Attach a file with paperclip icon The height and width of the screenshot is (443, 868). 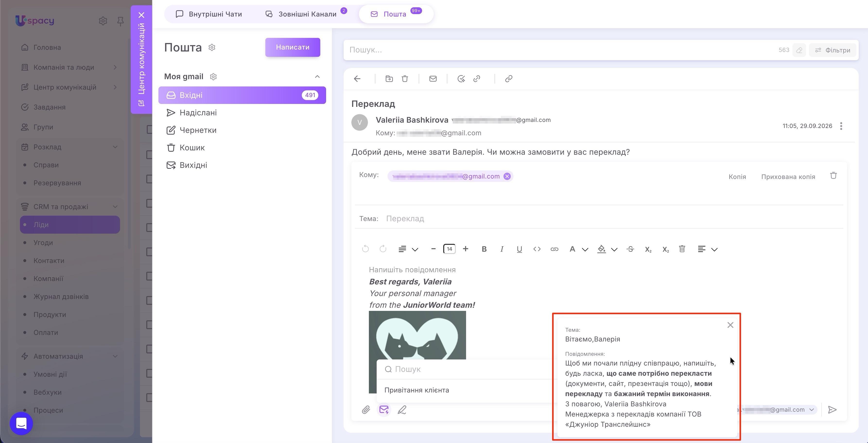click(x=366, y=410)
